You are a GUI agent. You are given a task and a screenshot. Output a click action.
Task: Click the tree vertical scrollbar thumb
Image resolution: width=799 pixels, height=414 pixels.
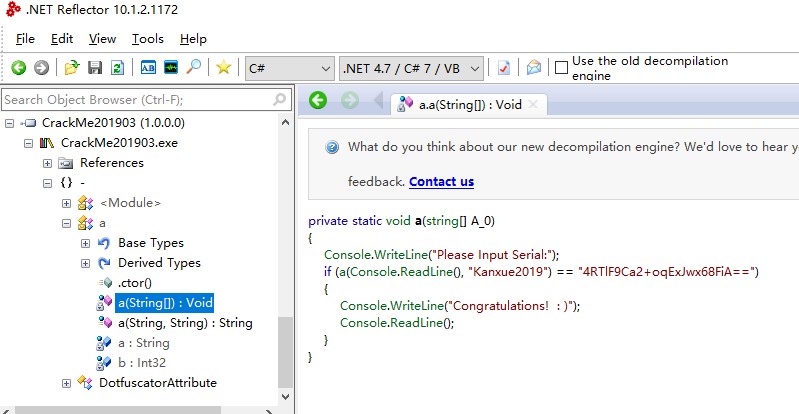[x=285, y=352]
